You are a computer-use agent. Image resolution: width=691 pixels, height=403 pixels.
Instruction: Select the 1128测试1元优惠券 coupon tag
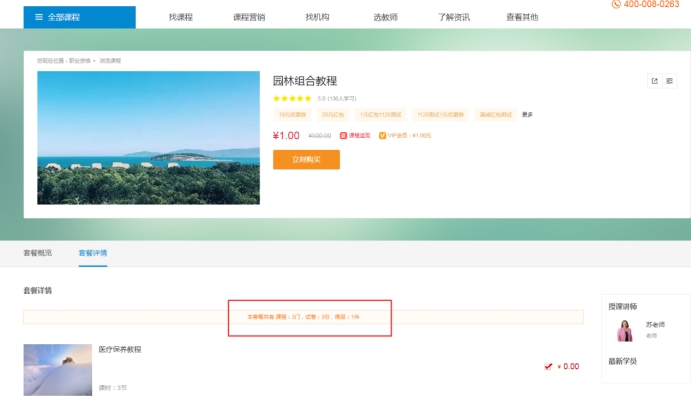(440, 115)
